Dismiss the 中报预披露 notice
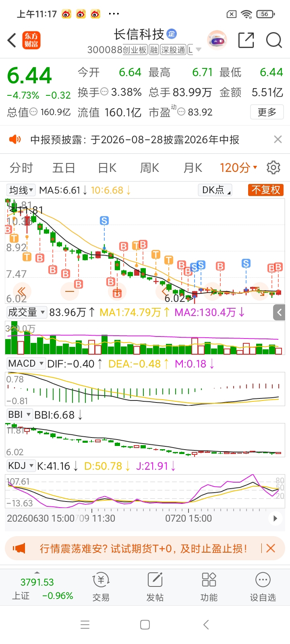Screen dimensions: 290x644 278,139
